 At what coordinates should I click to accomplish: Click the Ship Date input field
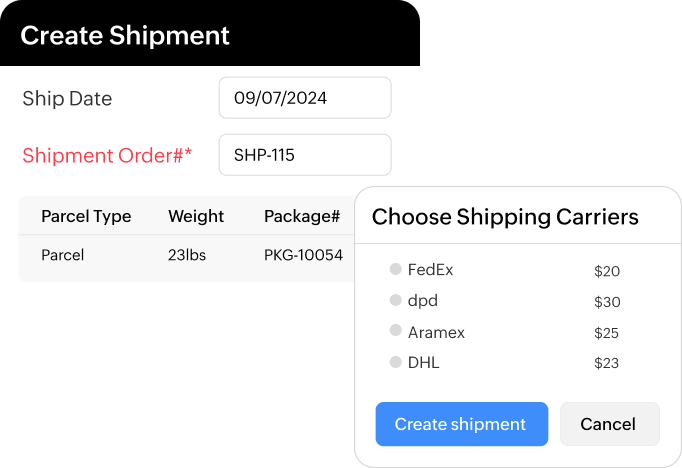(x=305, y=98)
